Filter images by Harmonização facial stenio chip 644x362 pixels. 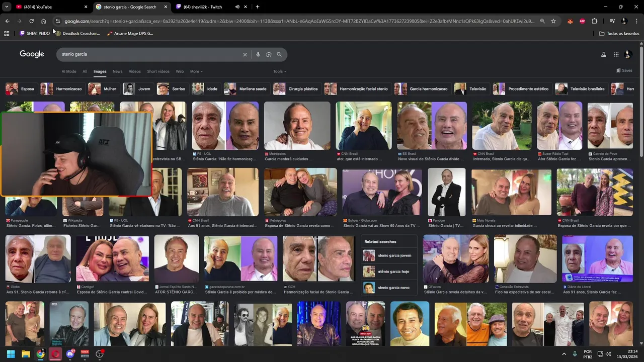coord(357,89)
